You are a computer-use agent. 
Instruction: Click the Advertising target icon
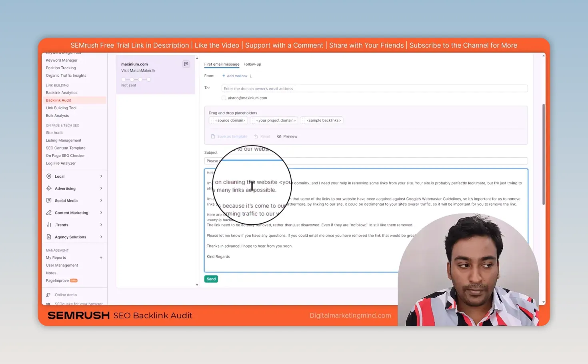click(x=49, y=188)
